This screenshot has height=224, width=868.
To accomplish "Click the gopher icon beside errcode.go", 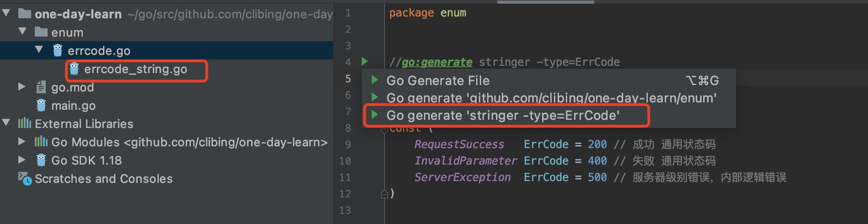I will click(x=58, y=51).
